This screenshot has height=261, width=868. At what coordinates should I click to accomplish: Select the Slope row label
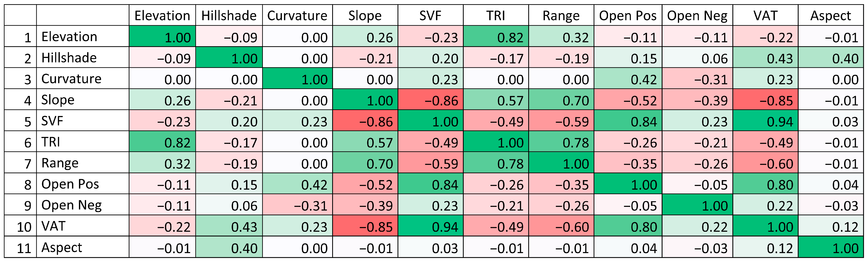coord(58,100)
